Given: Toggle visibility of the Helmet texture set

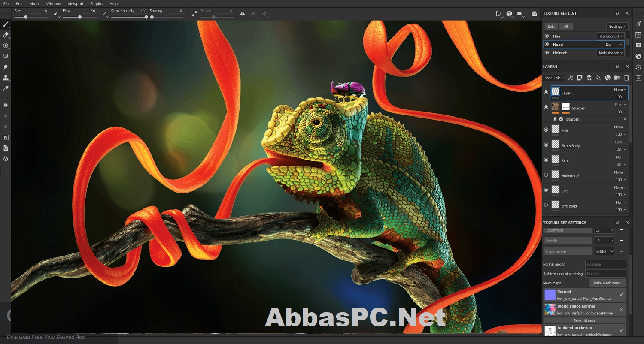Looking at the screenshot, I should coord(547,53).
